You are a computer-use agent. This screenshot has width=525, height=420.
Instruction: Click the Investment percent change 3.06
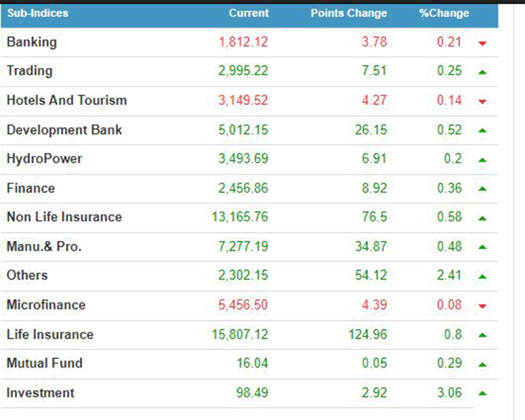[449, 392]
